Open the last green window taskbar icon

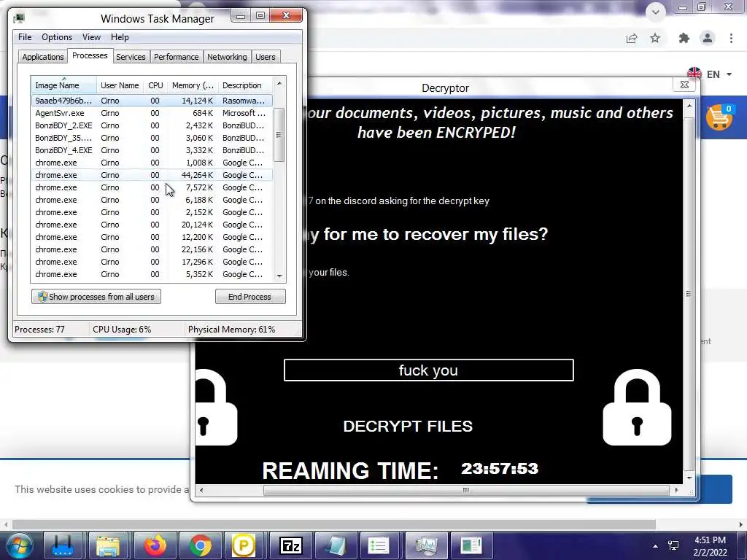[x=471, y=545]
